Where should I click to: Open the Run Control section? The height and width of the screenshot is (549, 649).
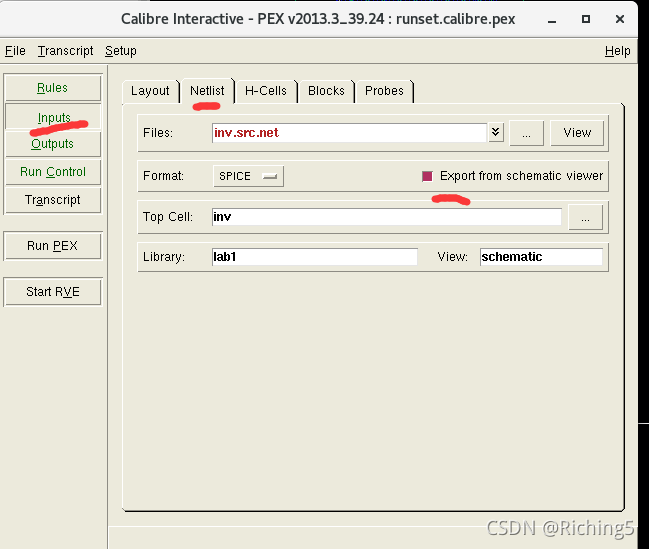click(x=53, y=172)
